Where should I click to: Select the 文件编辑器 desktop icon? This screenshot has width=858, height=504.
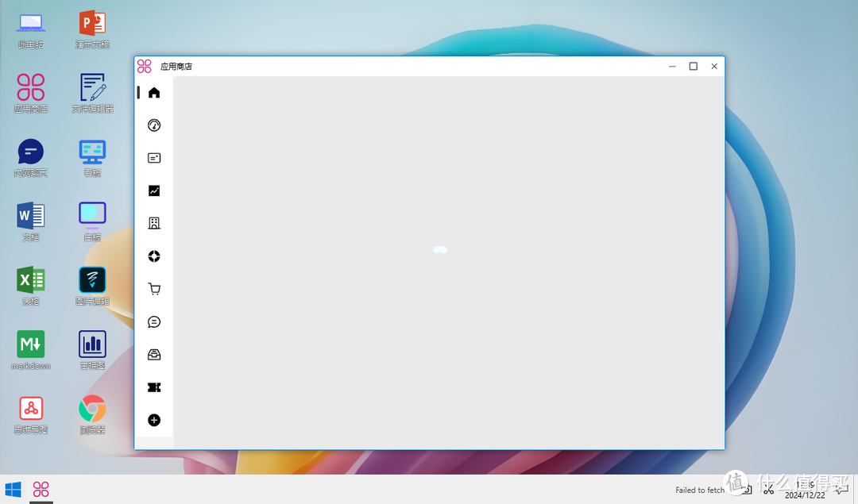(x=92, y=94)
